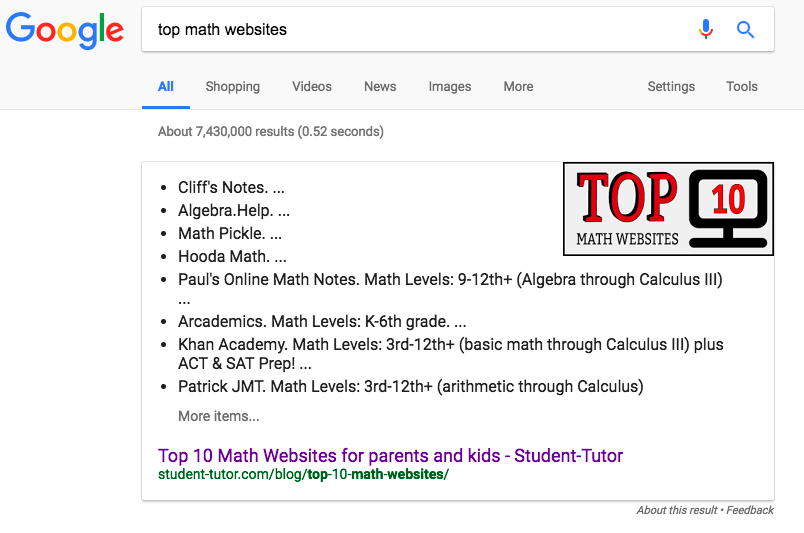Click About this result link

click(x=677, y=510)
